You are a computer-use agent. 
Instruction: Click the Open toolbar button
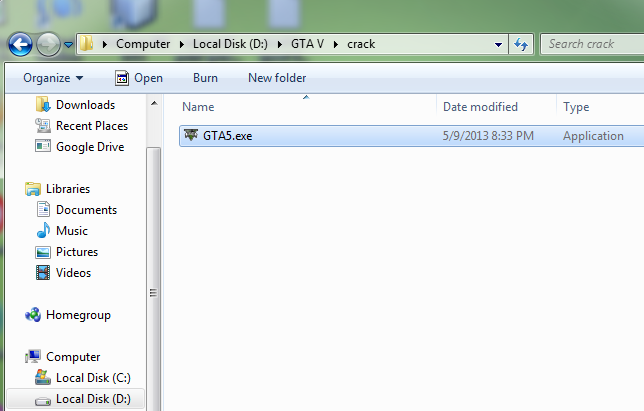(x=139, y=78)
